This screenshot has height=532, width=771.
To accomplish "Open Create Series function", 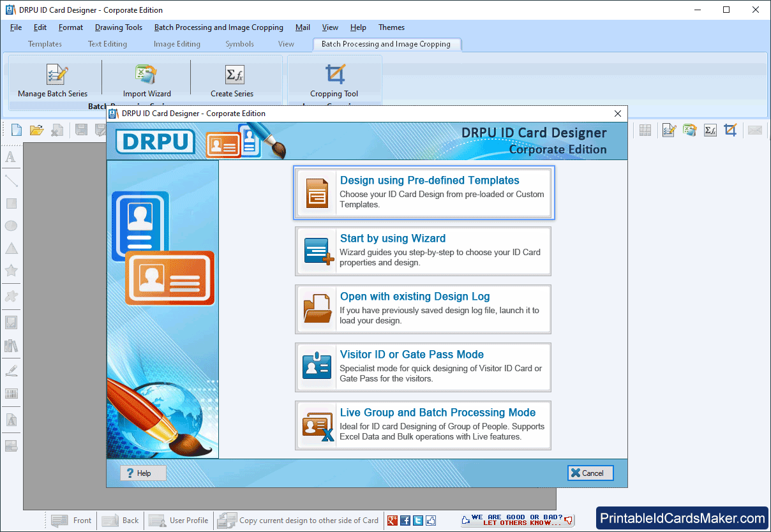I will tap(232, 80).
